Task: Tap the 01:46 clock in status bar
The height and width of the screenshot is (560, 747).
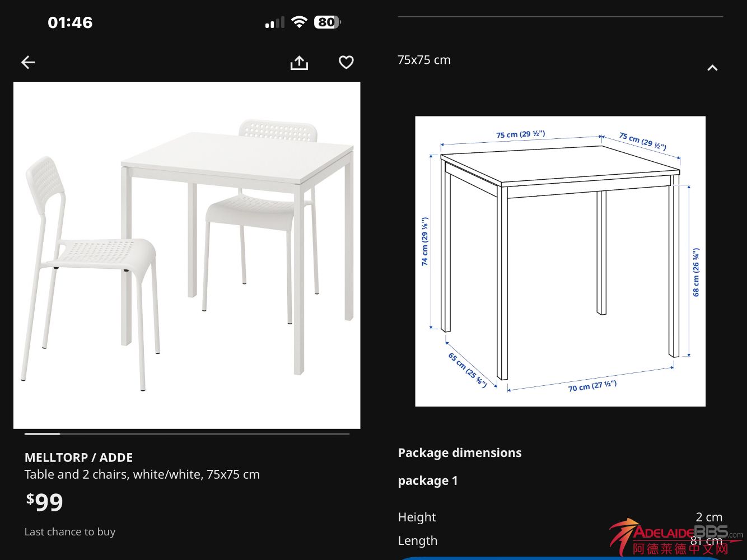Action: (70, 22)
